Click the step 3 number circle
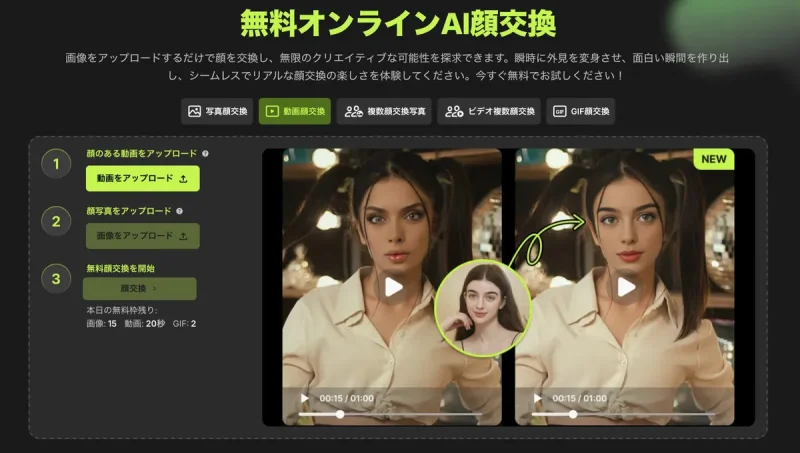This screenshot has height=453, width=800. 56,278
